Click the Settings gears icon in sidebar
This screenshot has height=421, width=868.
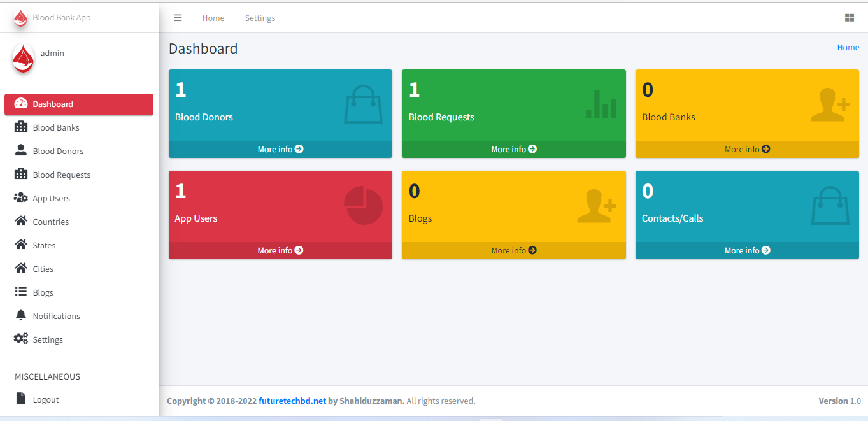pyautogui.click(x=21, y=339)
